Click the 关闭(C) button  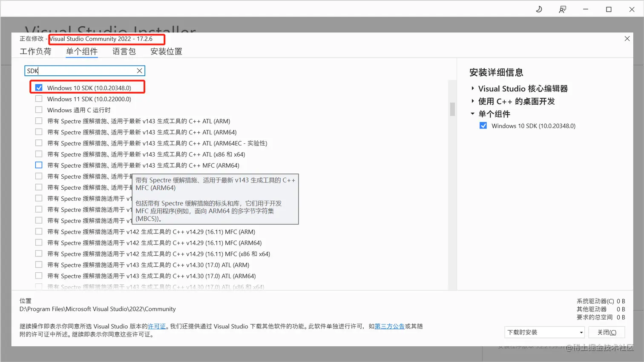[607, 332]
